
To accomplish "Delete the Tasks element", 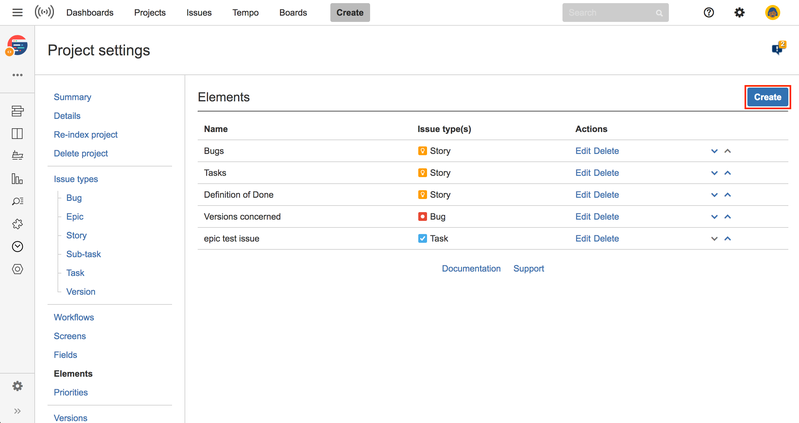I will [606, 173].
